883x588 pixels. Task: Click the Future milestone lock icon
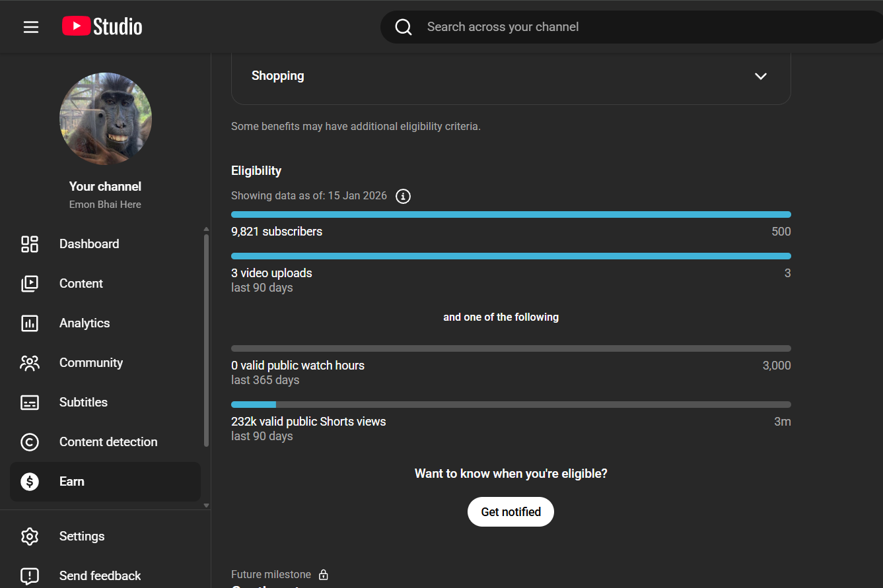324,575
